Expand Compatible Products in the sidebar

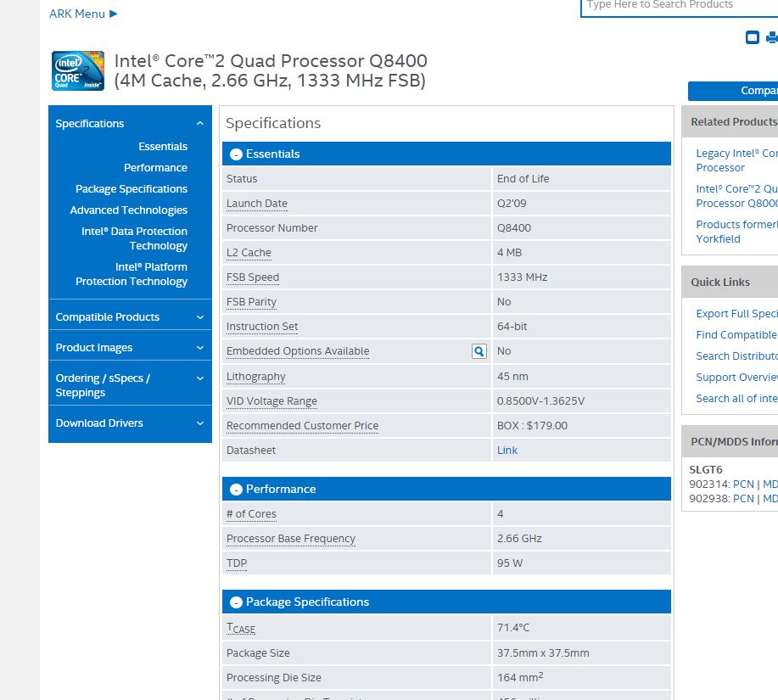coord(130,317)
